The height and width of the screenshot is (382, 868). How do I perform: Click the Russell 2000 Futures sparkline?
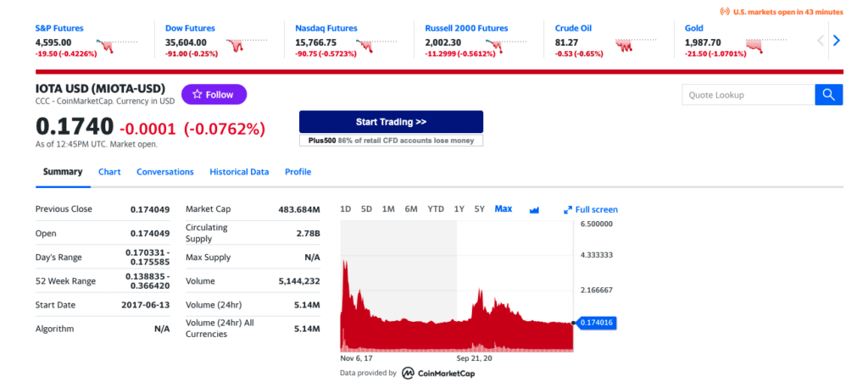click(x=507, y=46)
